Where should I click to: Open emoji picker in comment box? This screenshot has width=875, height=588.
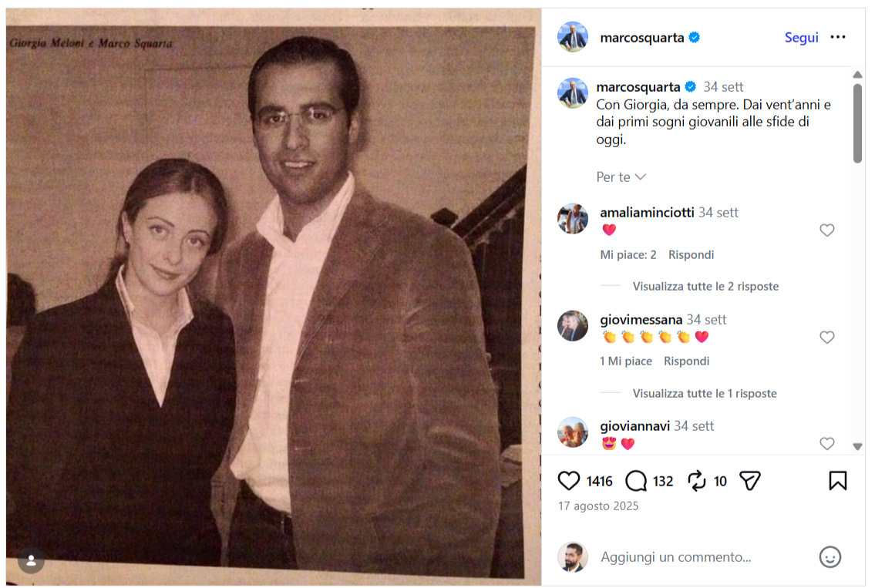[830, 557]
